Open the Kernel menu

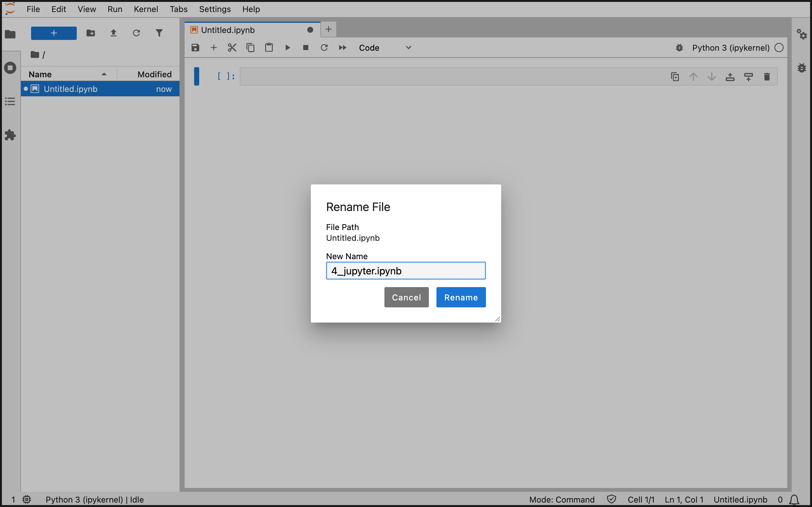146,9
